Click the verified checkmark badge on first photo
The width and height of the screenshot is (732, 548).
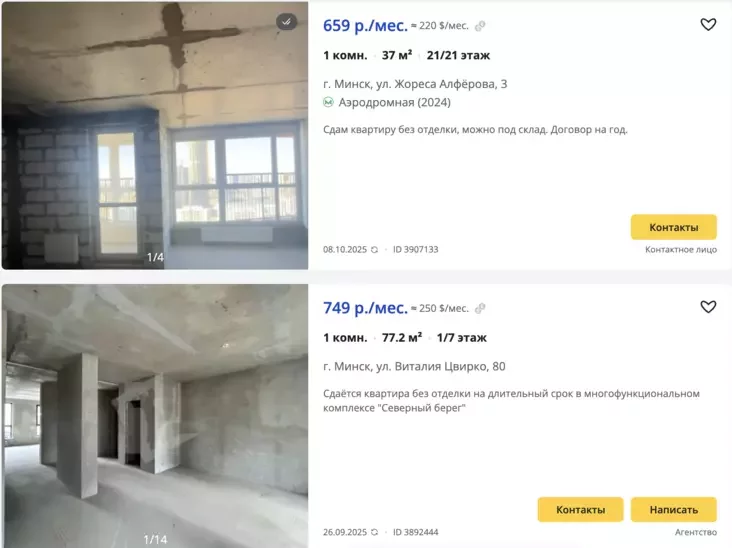(x=286, y=21)
